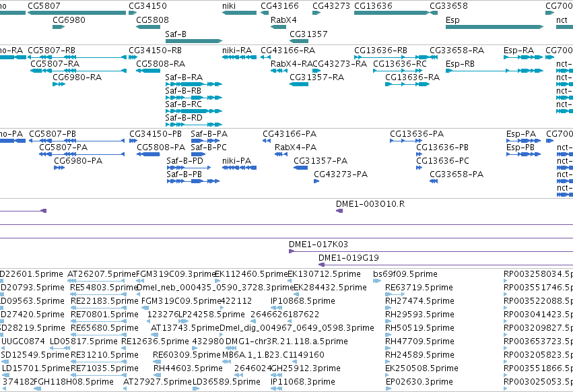This screenshot has width=573, height=392.
Task: Select the CG13636-RC transcript label
Action: click(400, 63)
